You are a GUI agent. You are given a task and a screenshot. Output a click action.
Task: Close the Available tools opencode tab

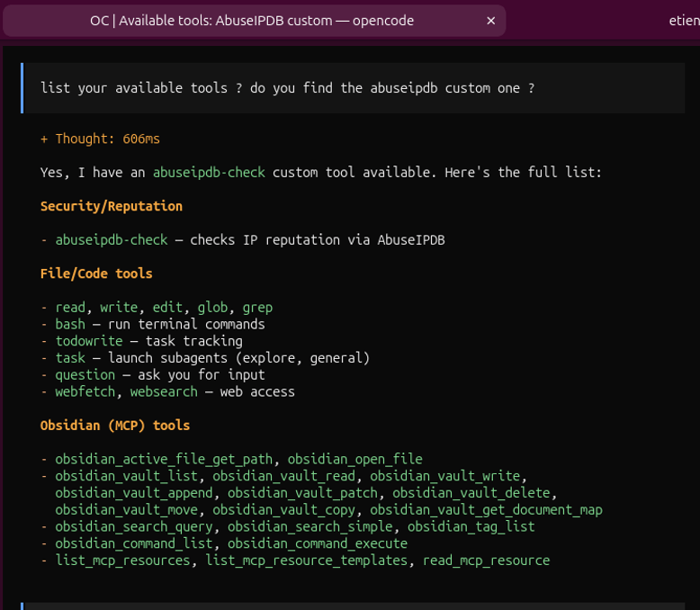coord(490,21)
